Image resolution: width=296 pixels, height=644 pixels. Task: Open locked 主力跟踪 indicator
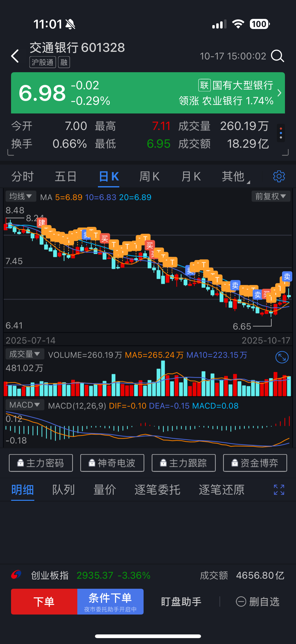184,463
